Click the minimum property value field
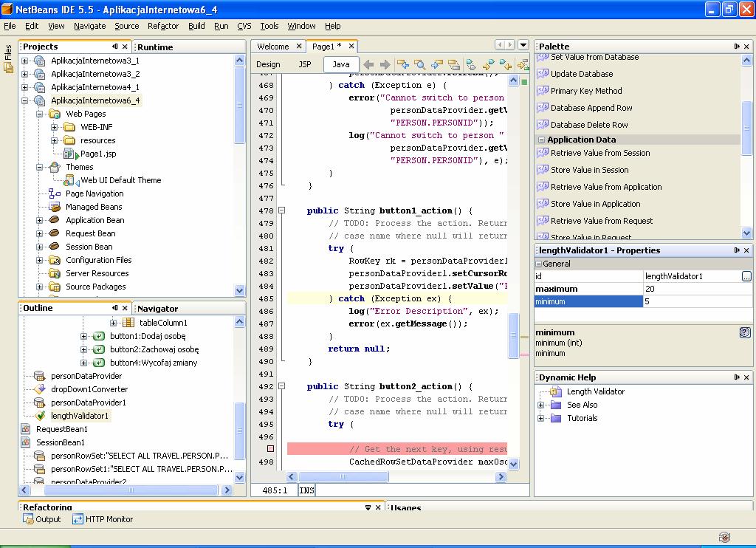This screenshot has height=548, width=756. [698, 301]
